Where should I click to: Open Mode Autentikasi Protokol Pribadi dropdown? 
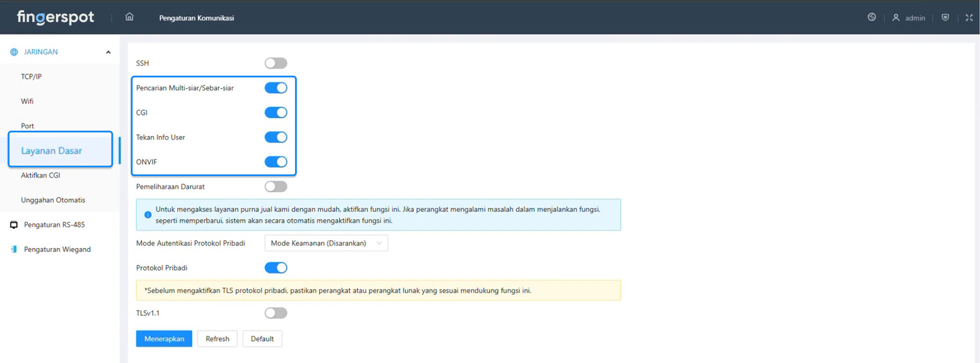point(326,243)
